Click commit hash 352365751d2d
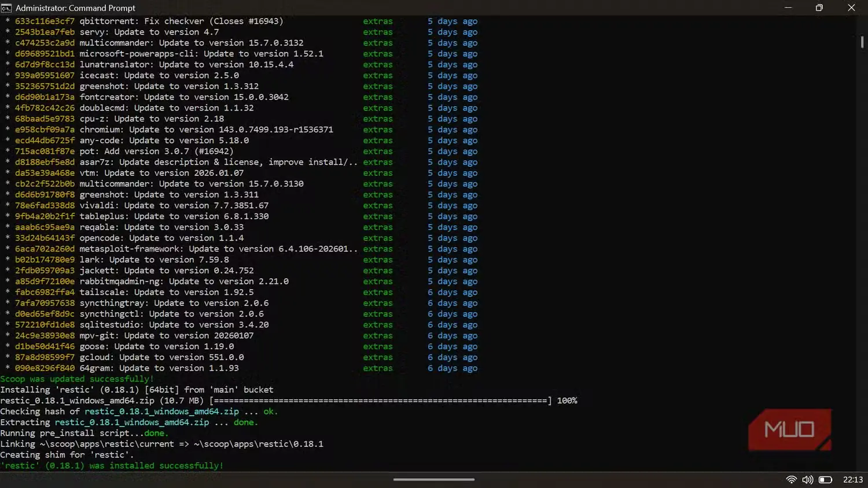The height and width of the screenshot is (488, 868). pyautogui.click(x=45, y=86)
